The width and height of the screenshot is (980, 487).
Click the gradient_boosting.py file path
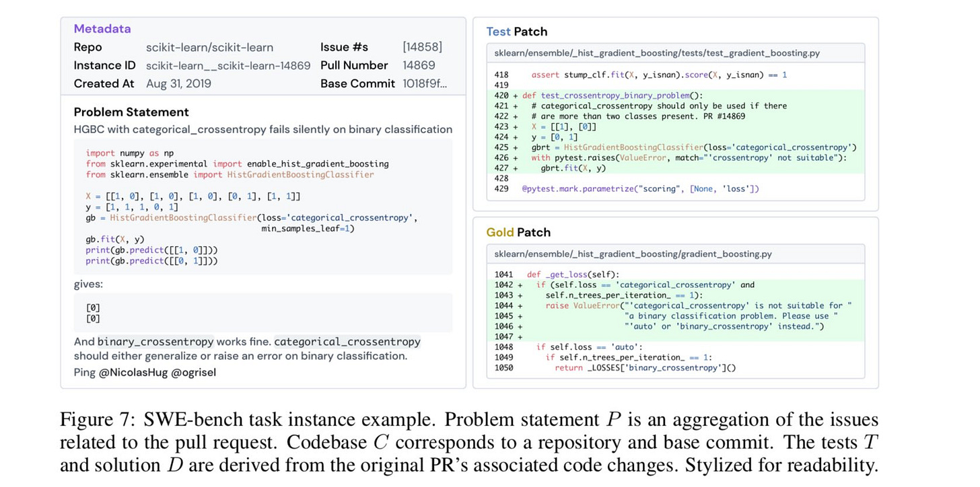tap(633, 254)
